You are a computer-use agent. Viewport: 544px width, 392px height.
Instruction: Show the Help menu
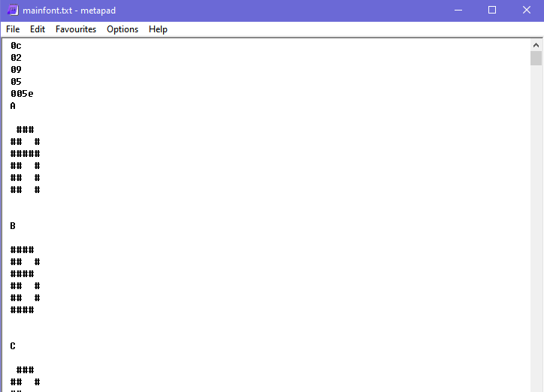158,29
